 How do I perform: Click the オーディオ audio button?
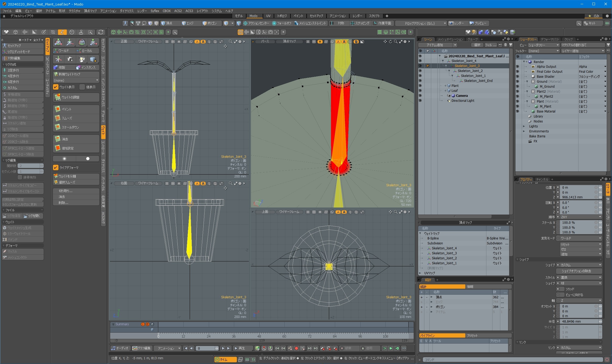click(x=120, y=348)
